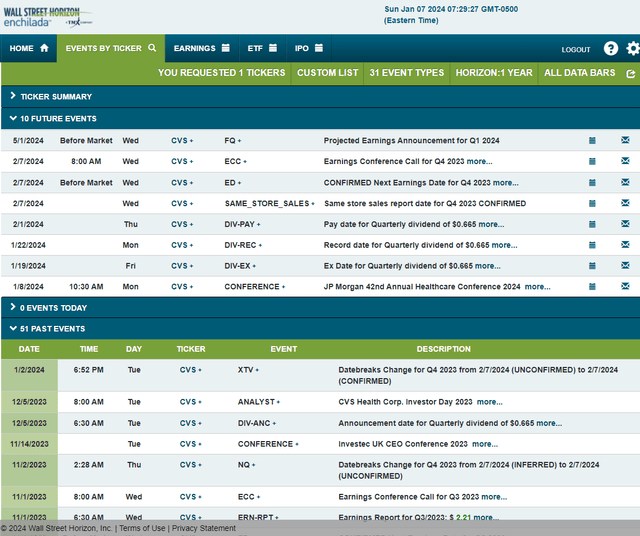Viewport: 640px width, 536px height.
Task: Click calendar icon for 1/8/2024 CONFERENCE row
Action: pyautogui.click(x=592, y=287)
